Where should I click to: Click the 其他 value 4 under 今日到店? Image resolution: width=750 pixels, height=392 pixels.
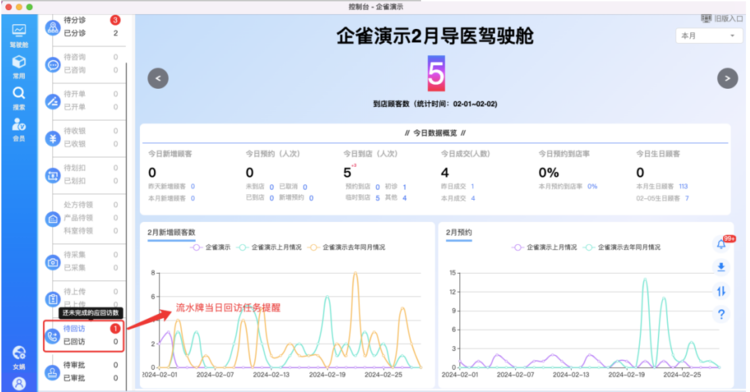coord(404,198)
